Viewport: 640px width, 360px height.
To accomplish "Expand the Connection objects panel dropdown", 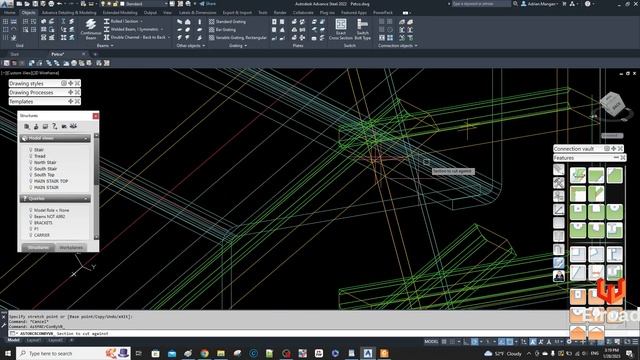I will pyautogui.click(x=398, y=46).
